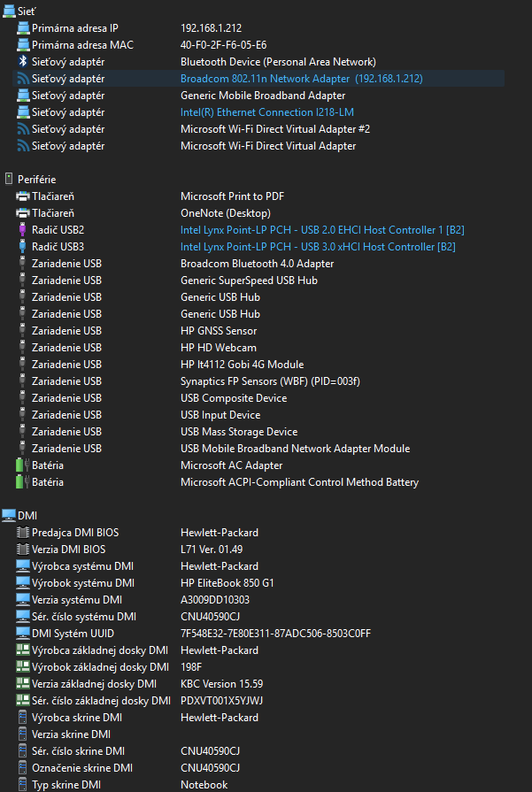Click the Sieť section network icon
The height and width of the screenshot is (792, 532).
pyautogui.click(x=9, y=12)
